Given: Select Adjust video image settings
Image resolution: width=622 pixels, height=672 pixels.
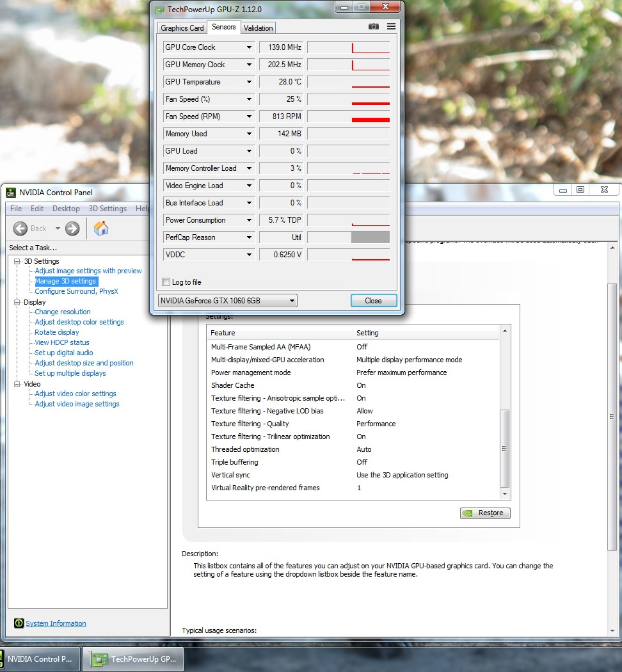Looking at the screenshot, I should point(77,404).
